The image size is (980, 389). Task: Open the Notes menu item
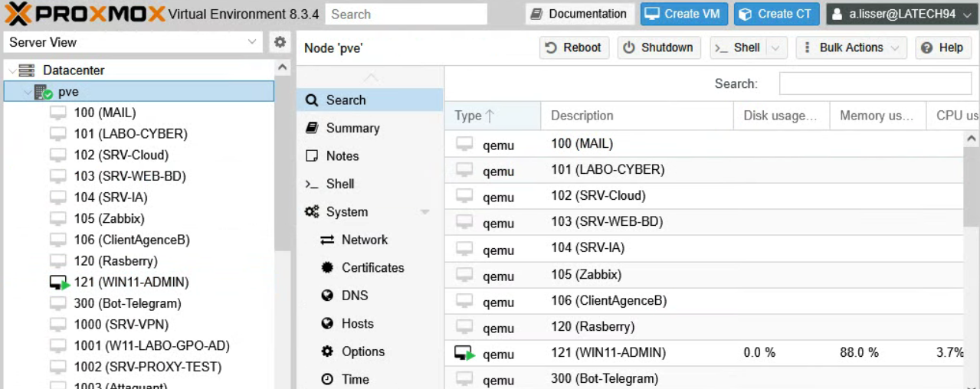(x=369, y=156)
